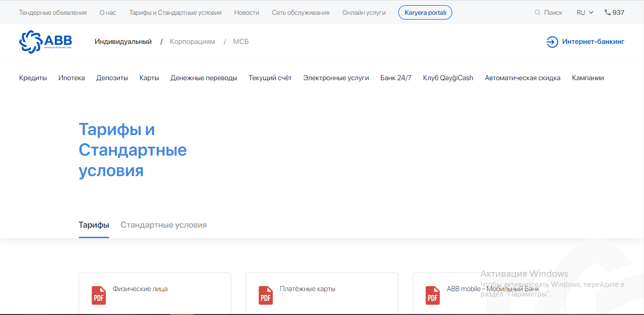Click the phone icon next to 937
This screenshot has height=315, width=644.
coord(607,13)
